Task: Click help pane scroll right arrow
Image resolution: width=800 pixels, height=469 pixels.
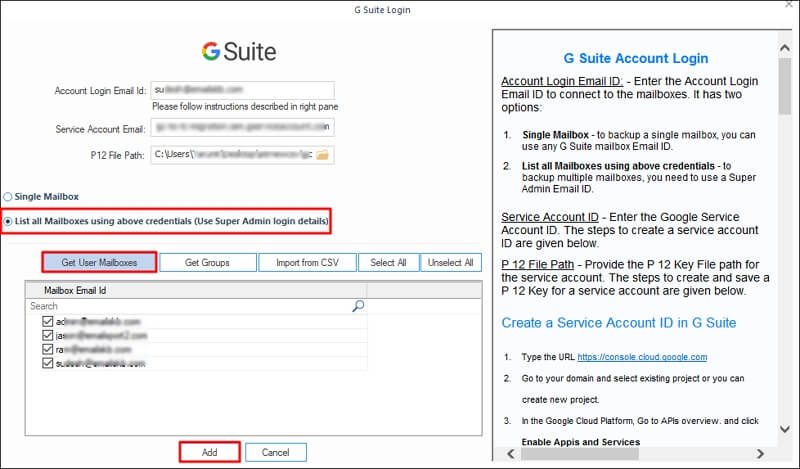Action: tap(760, 453)
